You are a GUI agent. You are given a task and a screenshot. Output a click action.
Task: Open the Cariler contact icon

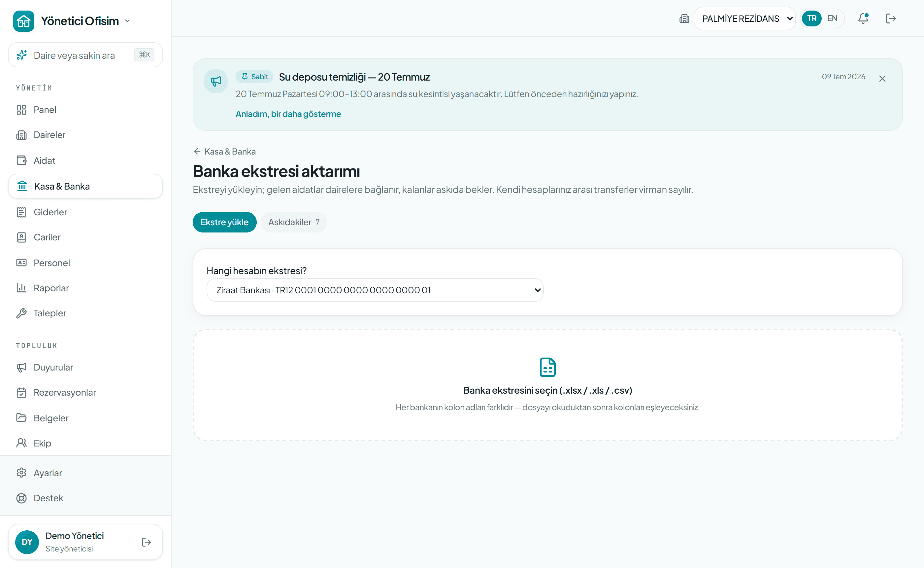pos(21,237)
